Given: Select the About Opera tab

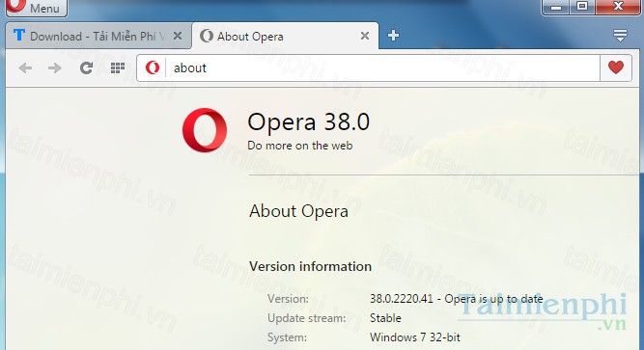Looking at the screenshot, I should coord(285,36).
